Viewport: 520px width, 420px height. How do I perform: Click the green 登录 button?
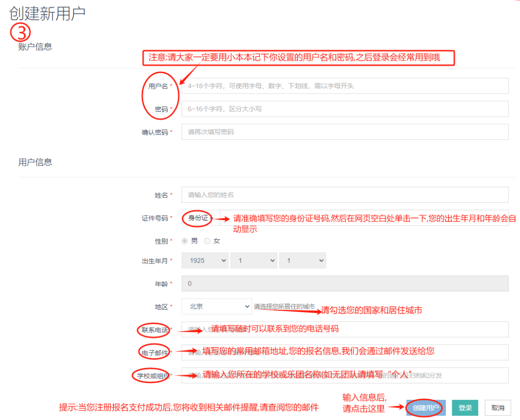[x=465, y=408]
